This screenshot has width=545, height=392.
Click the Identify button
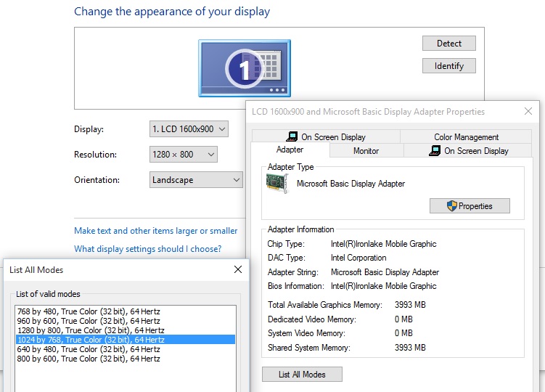pos(448,66)
